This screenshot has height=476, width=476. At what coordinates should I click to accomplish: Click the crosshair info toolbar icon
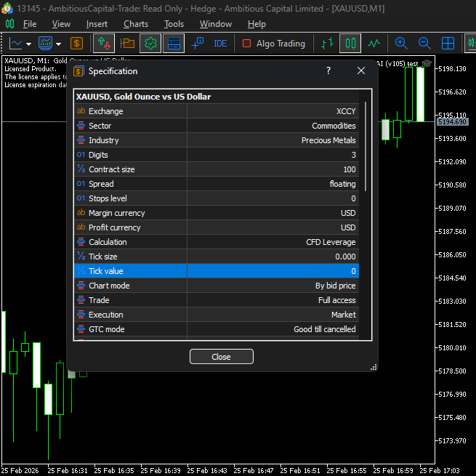click(x=197, y=44)
